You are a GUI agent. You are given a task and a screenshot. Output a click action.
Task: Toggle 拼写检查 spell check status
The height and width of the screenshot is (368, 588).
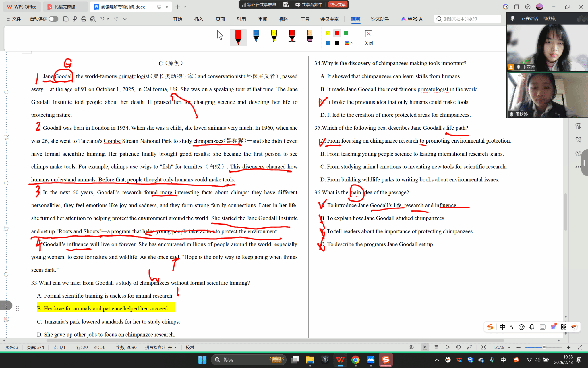[x=158, y=347]
